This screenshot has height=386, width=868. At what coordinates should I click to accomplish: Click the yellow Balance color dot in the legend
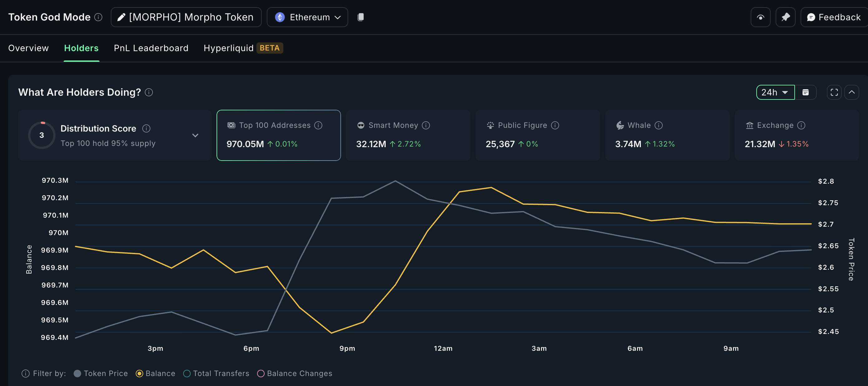click(139, 373)
